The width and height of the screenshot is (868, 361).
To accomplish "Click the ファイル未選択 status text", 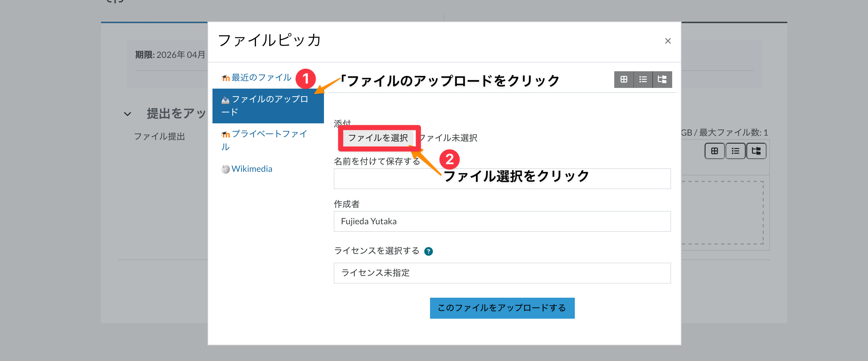I will [448, 138].
